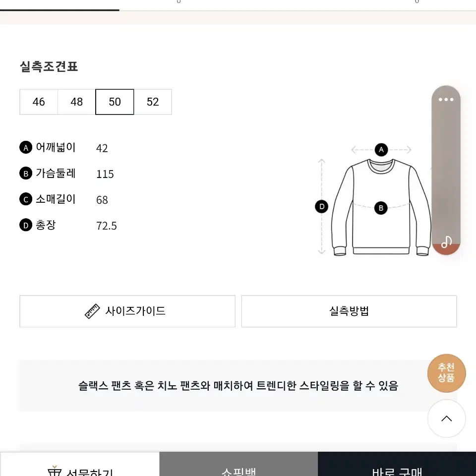The image size is (476, 476).
Task: Click the gift box icon beside 선물하기
Action: (x=55, y=471)
